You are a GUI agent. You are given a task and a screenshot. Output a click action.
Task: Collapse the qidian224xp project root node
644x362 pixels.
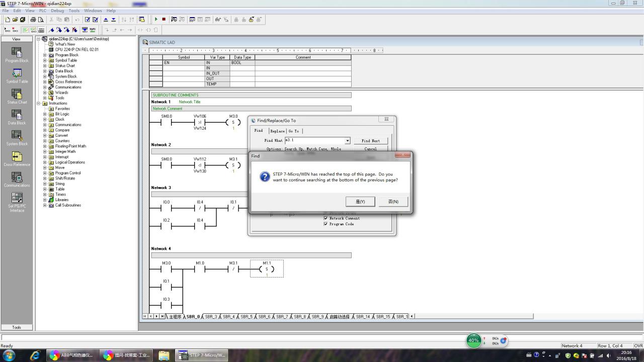39,39
